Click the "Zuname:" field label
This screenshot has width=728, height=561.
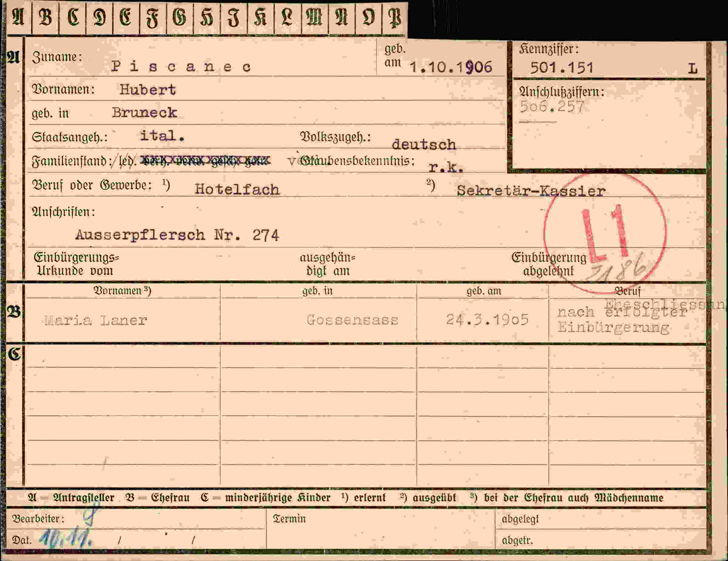pyautogui.click(x=57, y=57)
